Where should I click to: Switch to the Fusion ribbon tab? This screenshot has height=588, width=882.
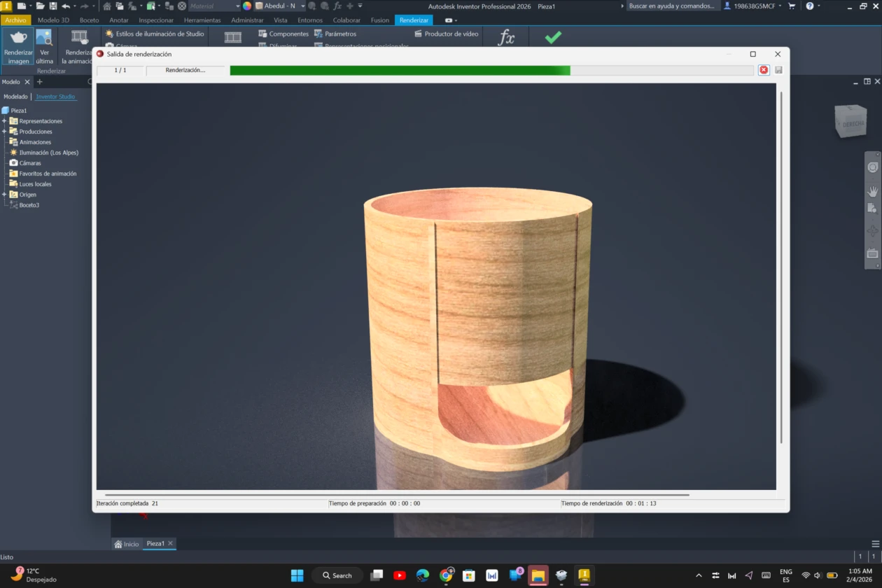[380, 20]
